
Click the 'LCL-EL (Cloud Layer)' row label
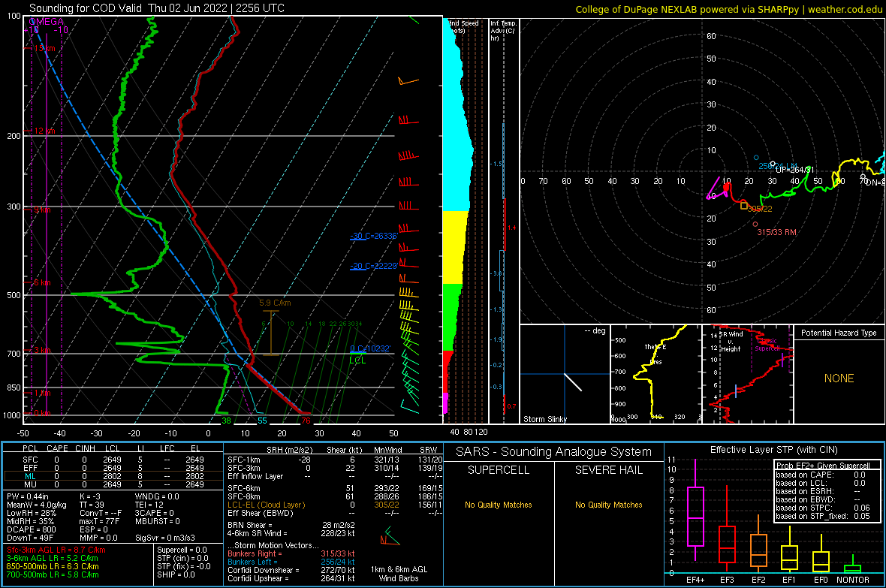click(x=266, y=505)
